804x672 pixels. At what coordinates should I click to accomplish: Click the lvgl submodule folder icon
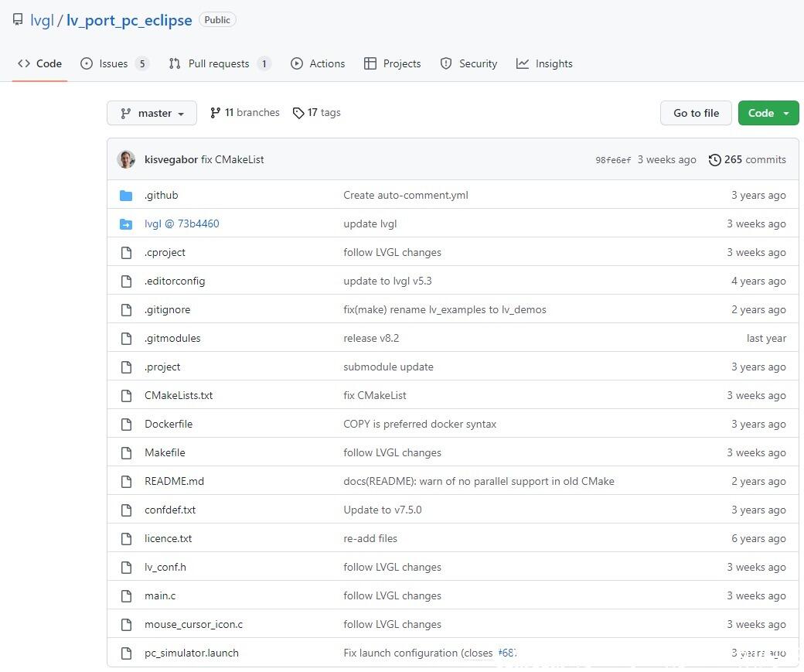point(126,224)
